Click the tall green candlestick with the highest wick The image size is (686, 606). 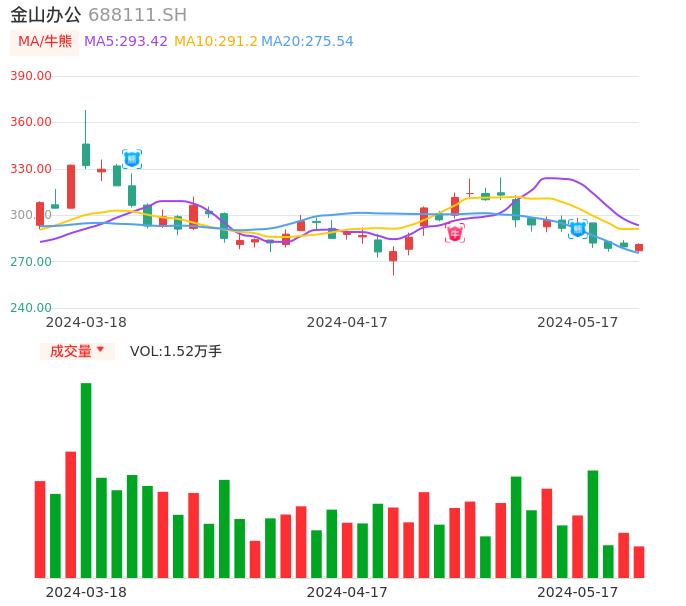[x=86, y=154]
